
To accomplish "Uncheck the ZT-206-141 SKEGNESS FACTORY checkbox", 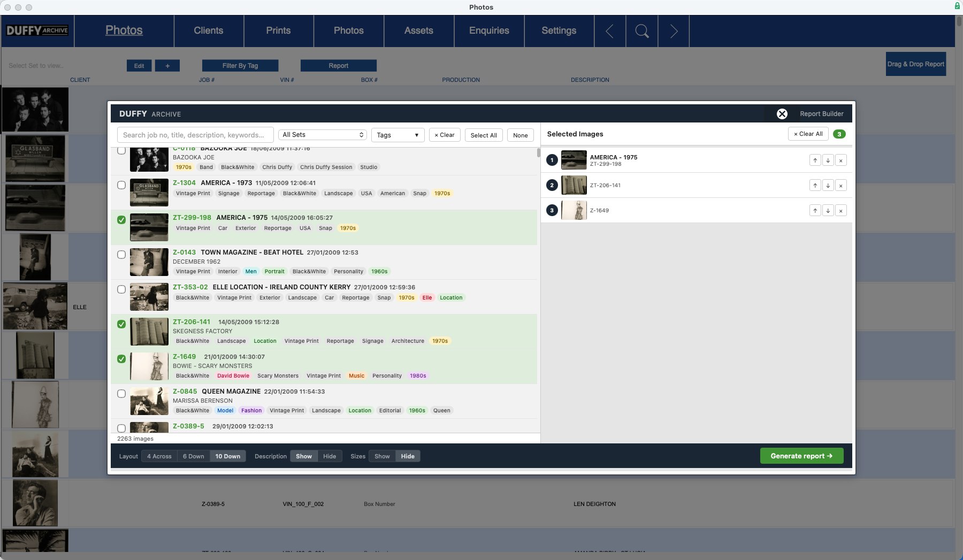I will coord(121,324).
